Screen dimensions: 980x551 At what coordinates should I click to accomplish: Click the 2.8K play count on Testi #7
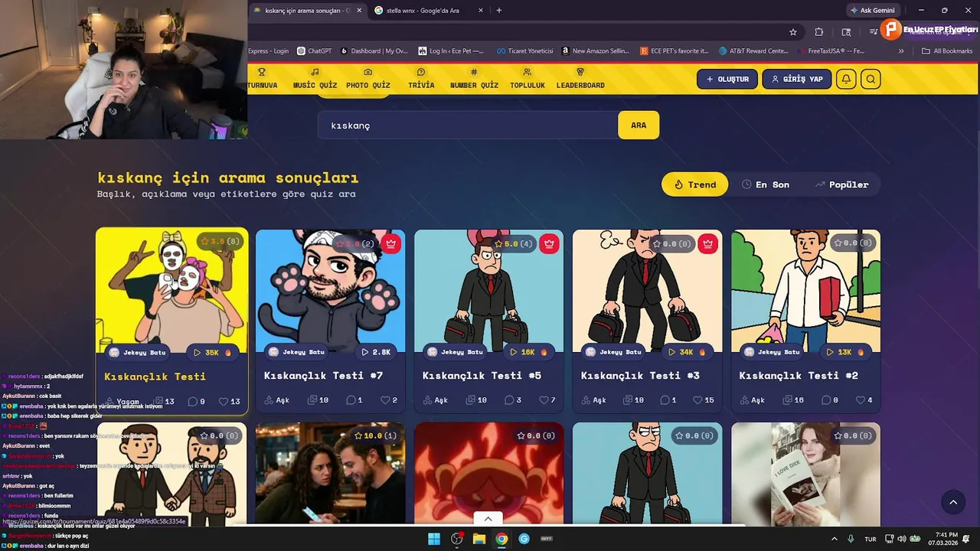[376, 352]
